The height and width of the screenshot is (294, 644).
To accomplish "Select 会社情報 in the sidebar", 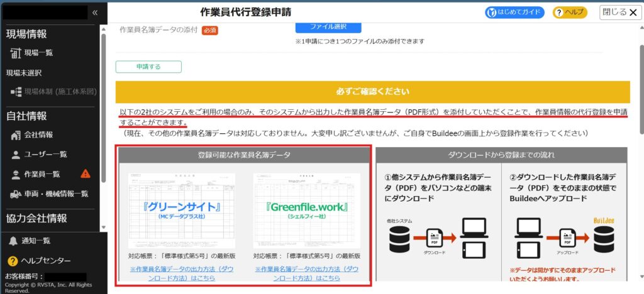I will 38,135.
